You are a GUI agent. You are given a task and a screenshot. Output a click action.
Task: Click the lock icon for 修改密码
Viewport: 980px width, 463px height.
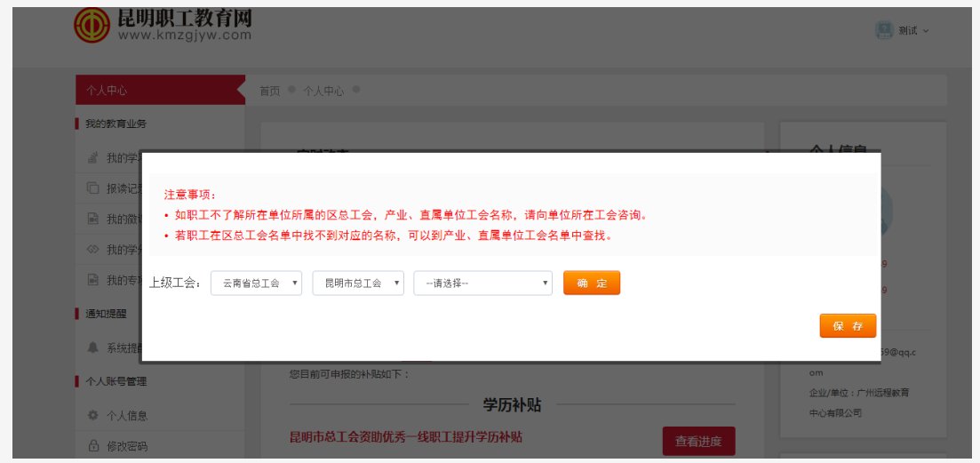92,445
